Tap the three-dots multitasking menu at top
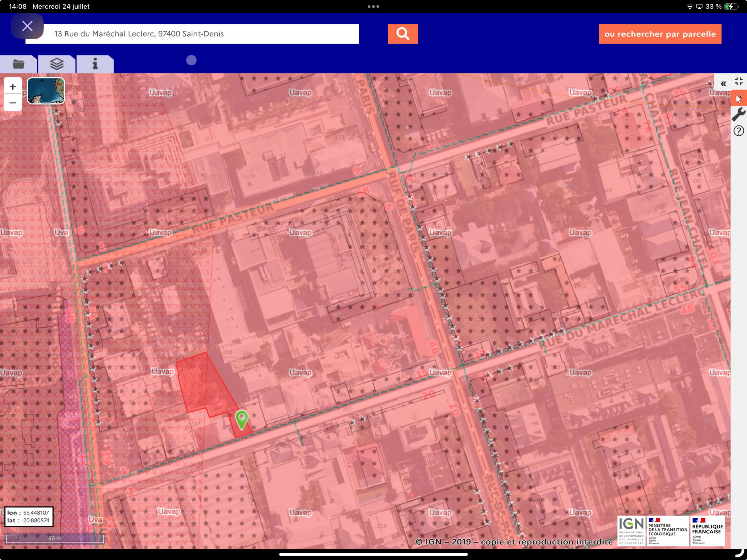 [373, 7]
